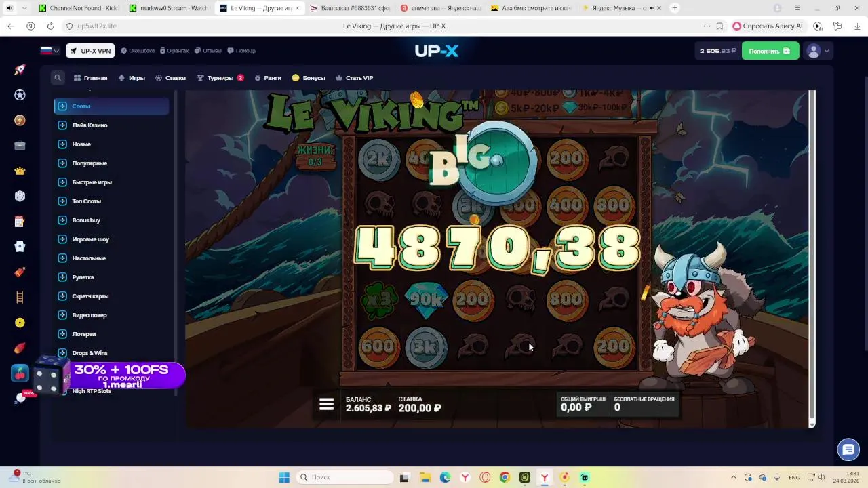The width and height of the screenshot is (868, 488).
Task: Open the Ранги navigation item
Action: tap(268, 78)
